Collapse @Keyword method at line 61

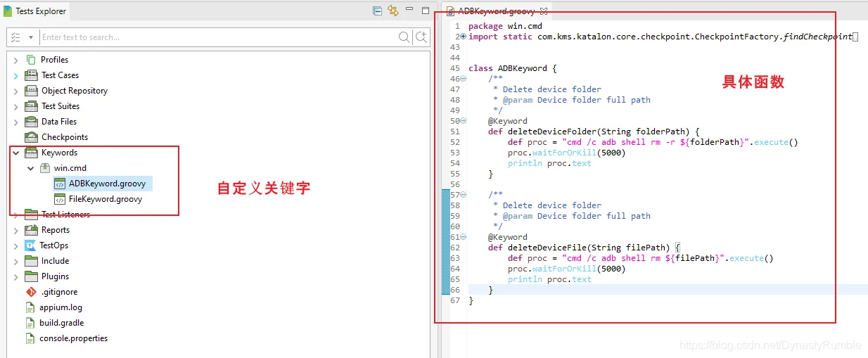tap(463, 237)
